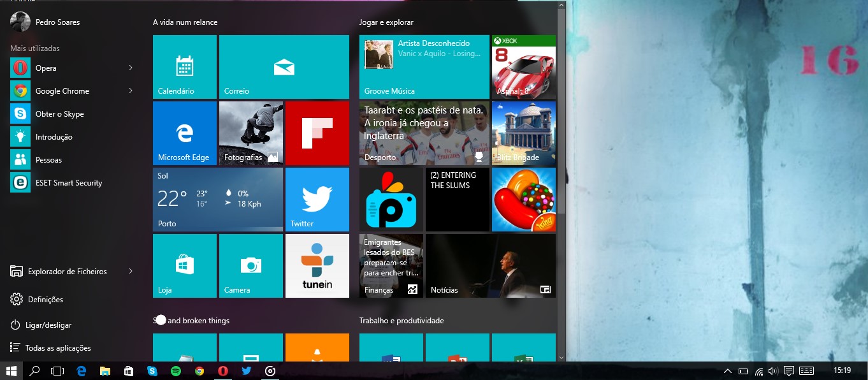Click the Start menu vertical scrollbar thumb

click(x=561, y=112)
